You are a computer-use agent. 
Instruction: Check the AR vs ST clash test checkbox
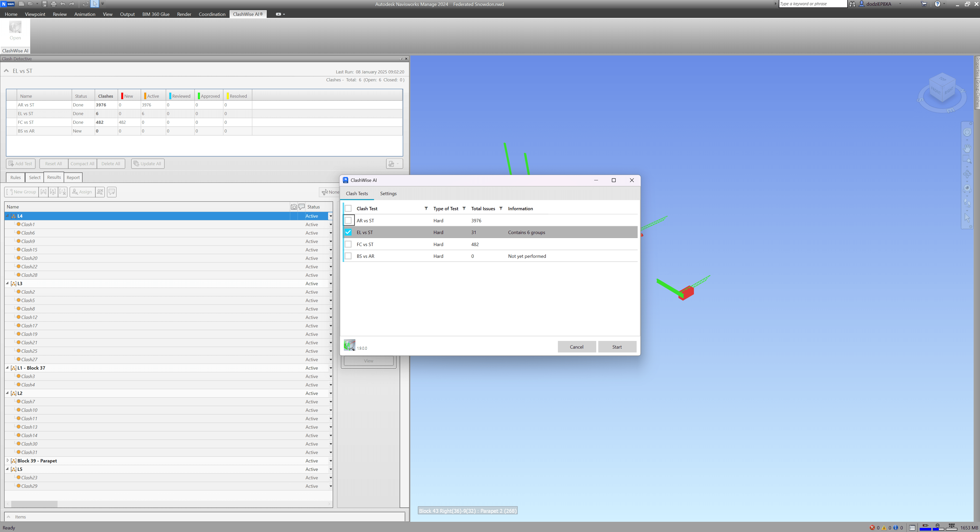coord(348,220)
